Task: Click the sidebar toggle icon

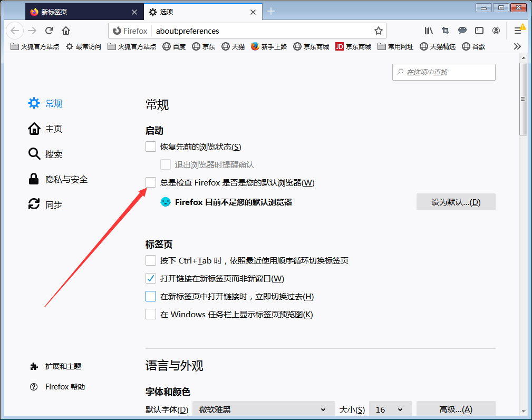Action: 479,31
